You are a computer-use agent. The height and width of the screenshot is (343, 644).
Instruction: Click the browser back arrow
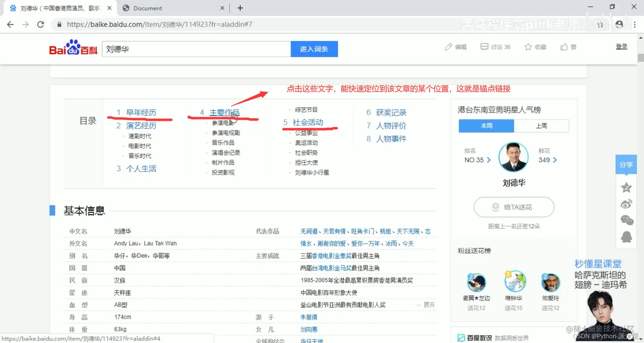click(x=10, y=24)
